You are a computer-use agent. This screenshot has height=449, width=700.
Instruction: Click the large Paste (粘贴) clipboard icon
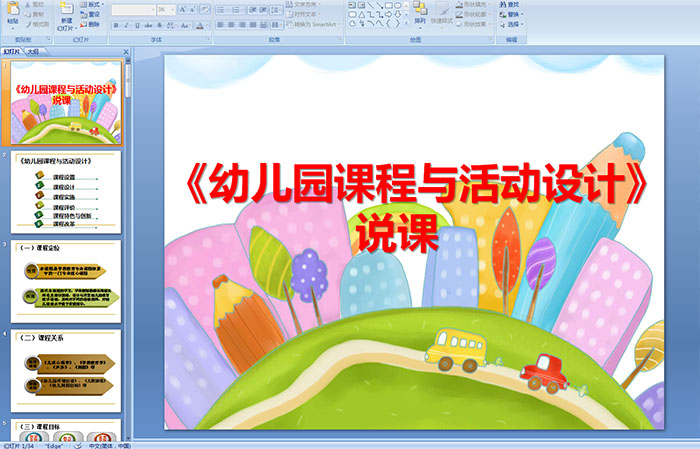click(x=13, y=8)
